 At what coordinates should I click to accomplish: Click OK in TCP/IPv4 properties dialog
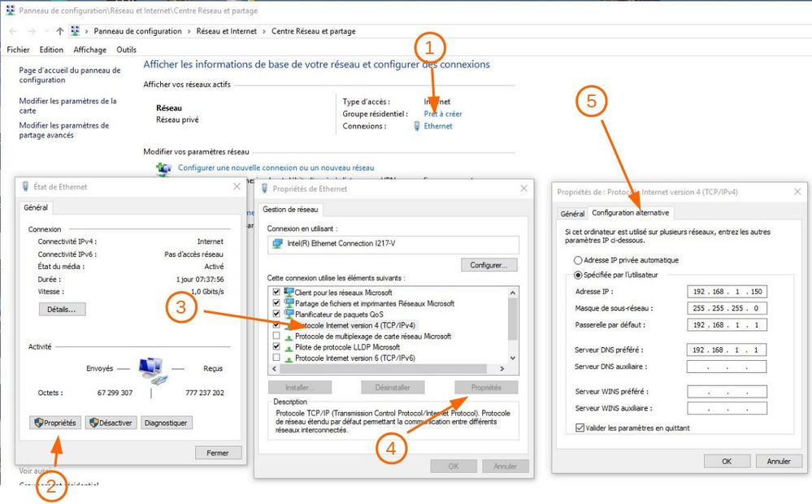tap(727, 461)
